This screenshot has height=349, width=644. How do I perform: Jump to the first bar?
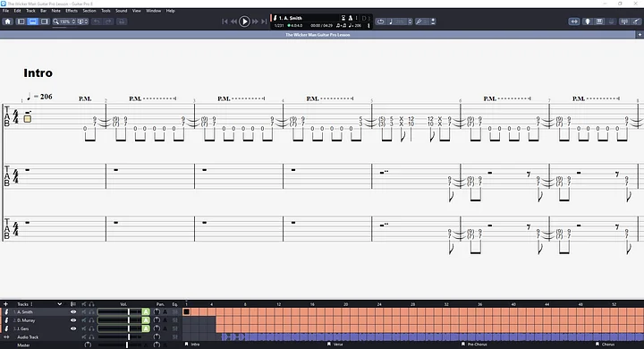click(x=225, y=21)
